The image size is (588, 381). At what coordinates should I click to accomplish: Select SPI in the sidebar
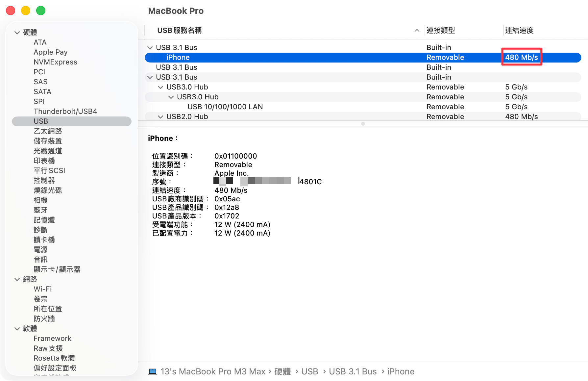[x=39, y=102]
